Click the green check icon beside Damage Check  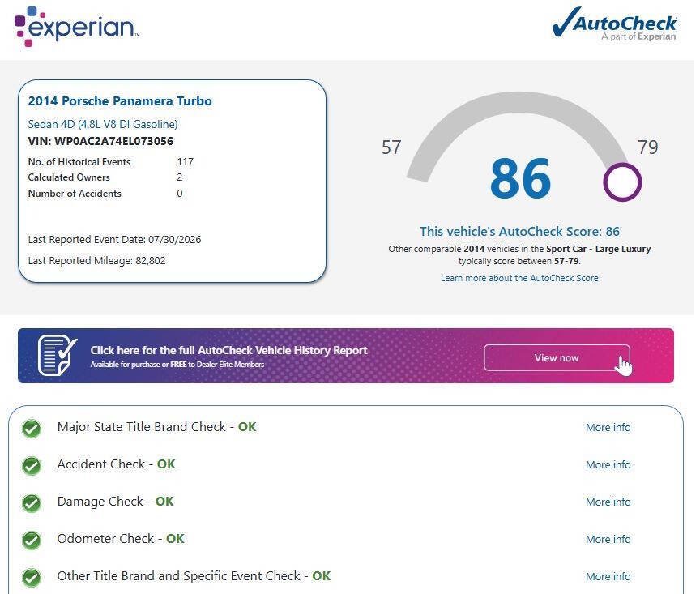pyautogui.click(x=32, y=503)
